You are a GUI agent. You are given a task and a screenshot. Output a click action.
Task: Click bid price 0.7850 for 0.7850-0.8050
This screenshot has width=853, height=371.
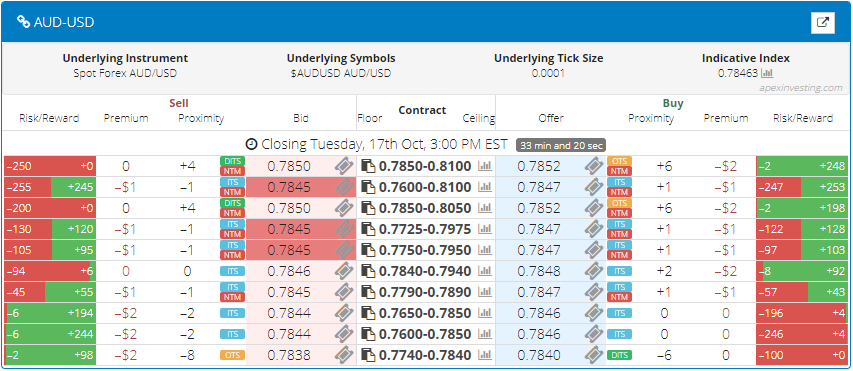point(289,208)
